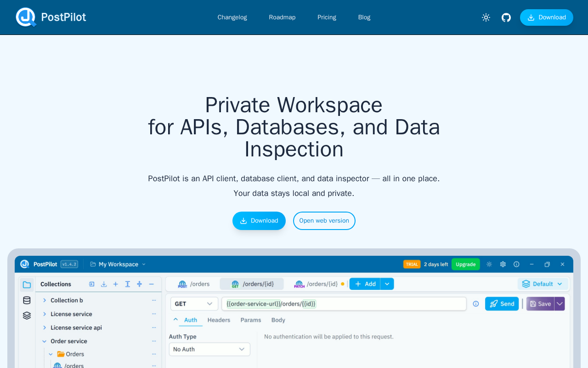Click the floppy disk Save button
Screen dimensions: 588x368
(540, 304)
